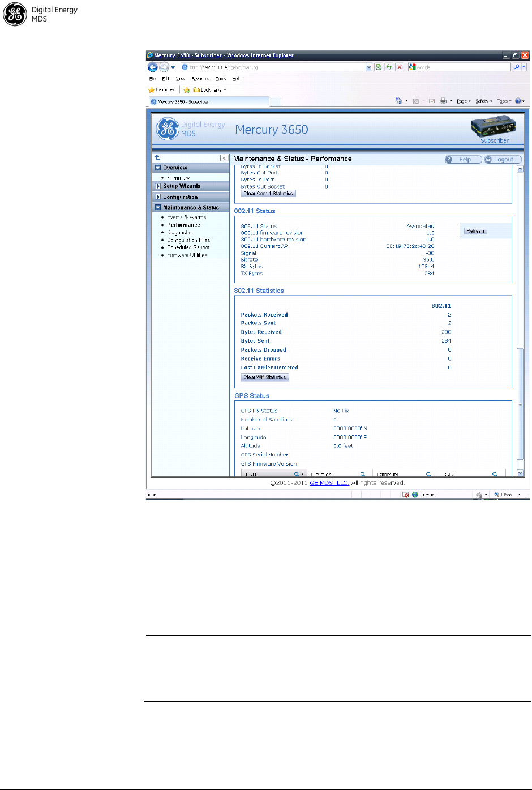Click the SNR column search icon
The height and width of the screenshot is (790, 532).
[x=495, y=474]
